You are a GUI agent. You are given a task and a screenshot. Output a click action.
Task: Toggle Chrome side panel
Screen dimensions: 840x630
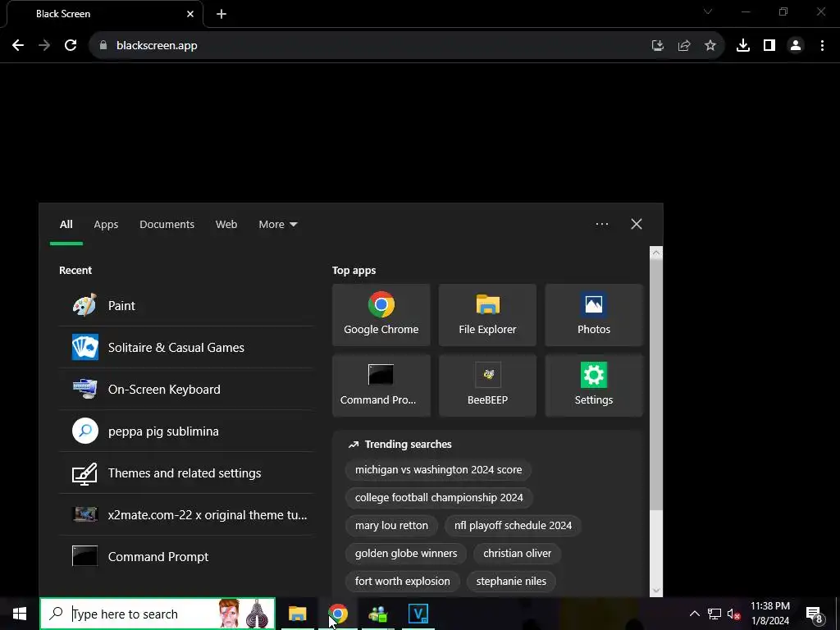[x=769, y=46]
